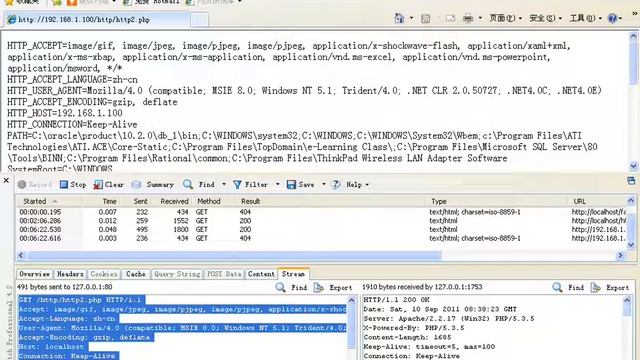Click the page scrollbar up arrow
Viewport: 640px width, 360px height.
tap(633, 36)
